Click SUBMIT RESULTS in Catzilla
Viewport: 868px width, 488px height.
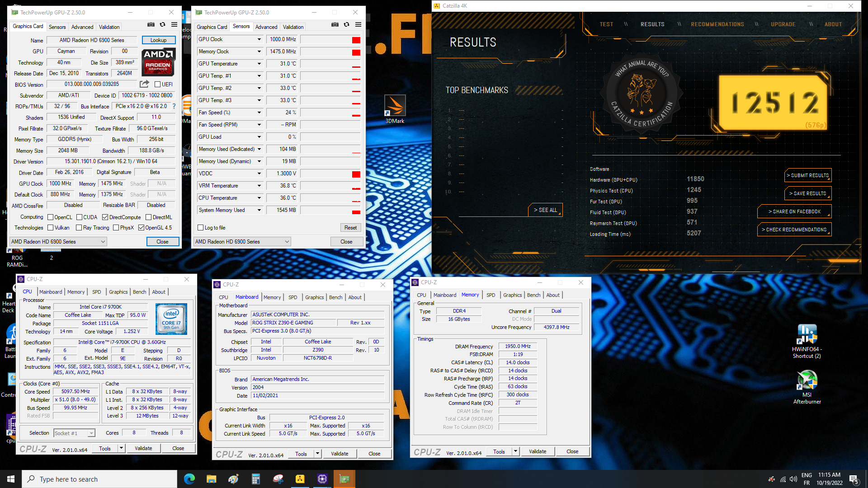coord(808,175)
